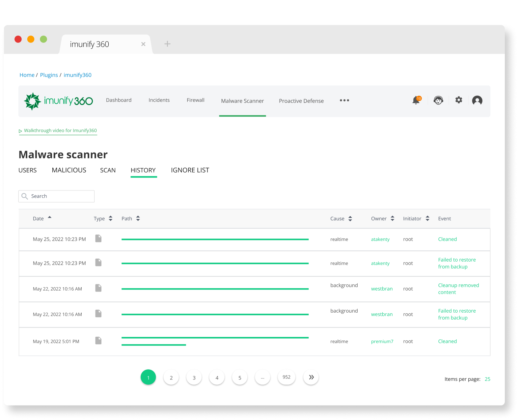518x420 pixels.
Task: Open the Incidents nav item
Action: [x=159, y=100]
